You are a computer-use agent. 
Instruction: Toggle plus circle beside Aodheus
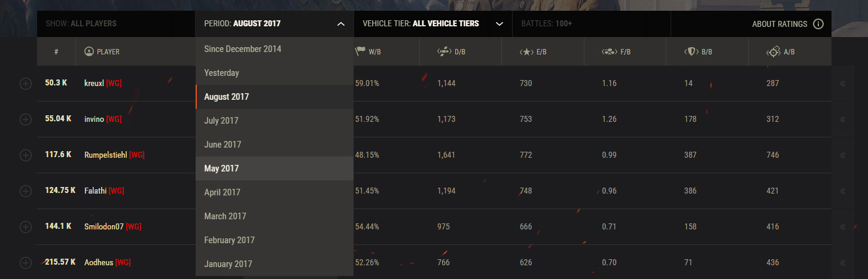pos(26,263)
